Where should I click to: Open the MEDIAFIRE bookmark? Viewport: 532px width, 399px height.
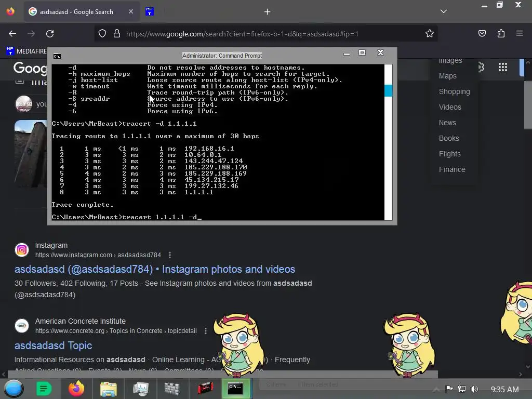pyautogui.click(x=26, y=51)
